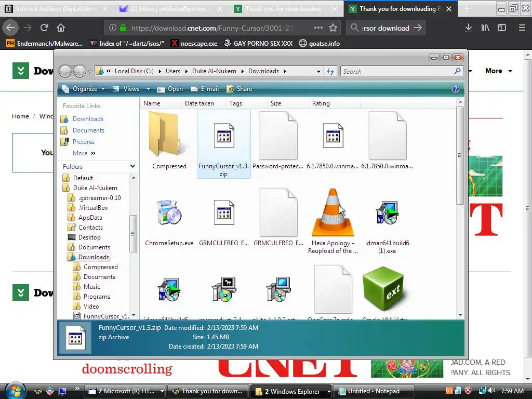Open noescape.exe bookmark
Viewport: 532px width, 399px height.
[194, 44]
